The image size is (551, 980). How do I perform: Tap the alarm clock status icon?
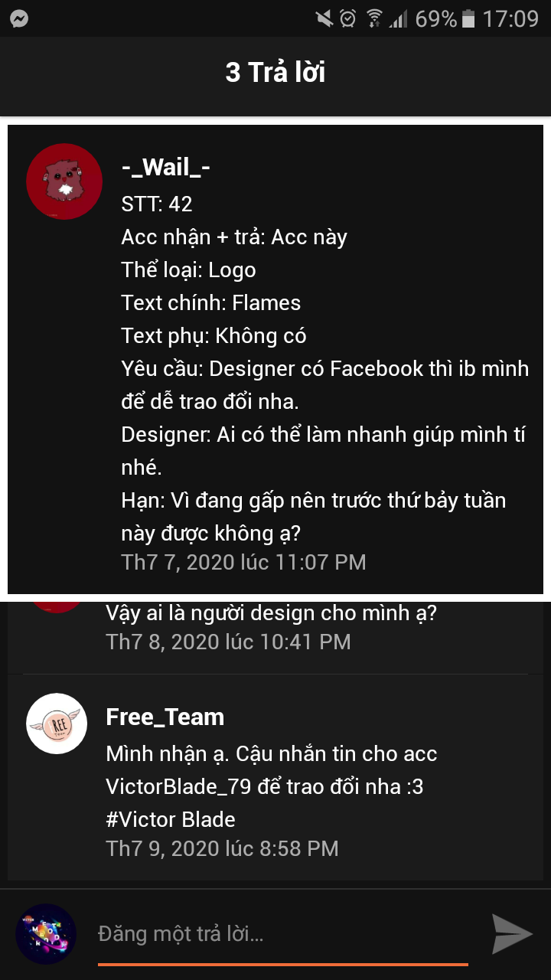348,18
